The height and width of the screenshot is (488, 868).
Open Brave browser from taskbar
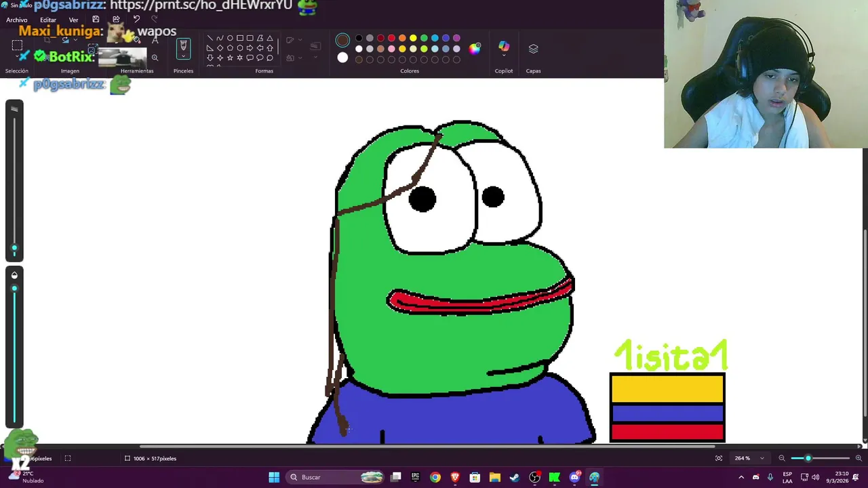click(455, 477)
